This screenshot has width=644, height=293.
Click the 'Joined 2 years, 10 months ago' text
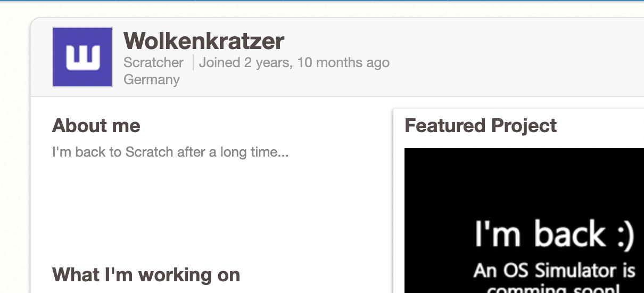[294, 62]
